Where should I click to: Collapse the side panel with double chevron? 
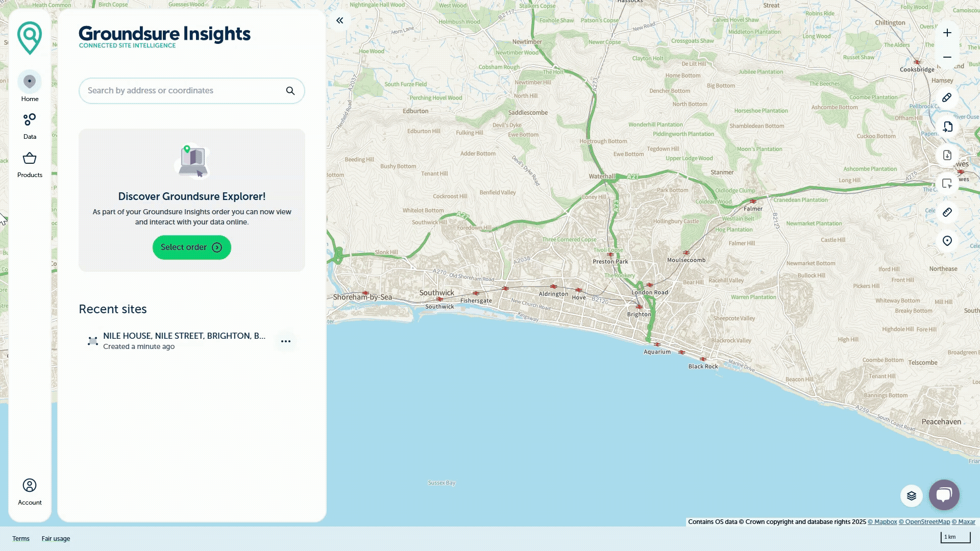coord(339,21)
